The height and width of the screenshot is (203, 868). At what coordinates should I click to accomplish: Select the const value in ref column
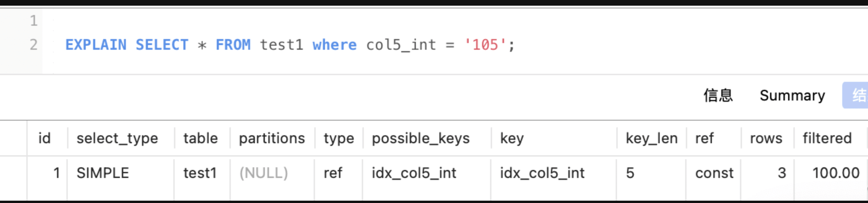pyautogui.click(x=714, y=173)
